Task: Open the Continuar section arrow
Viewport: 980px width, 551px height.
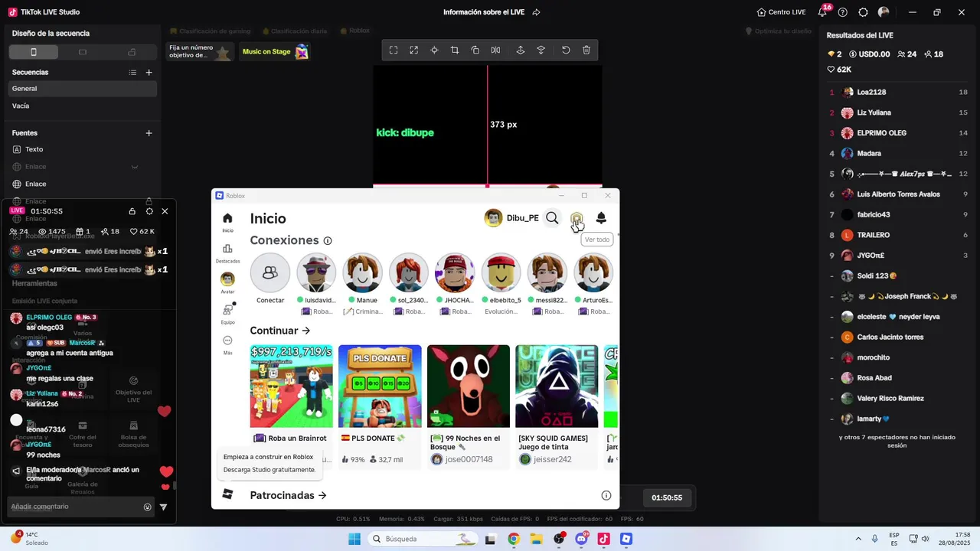Action: tap(306, 331)
